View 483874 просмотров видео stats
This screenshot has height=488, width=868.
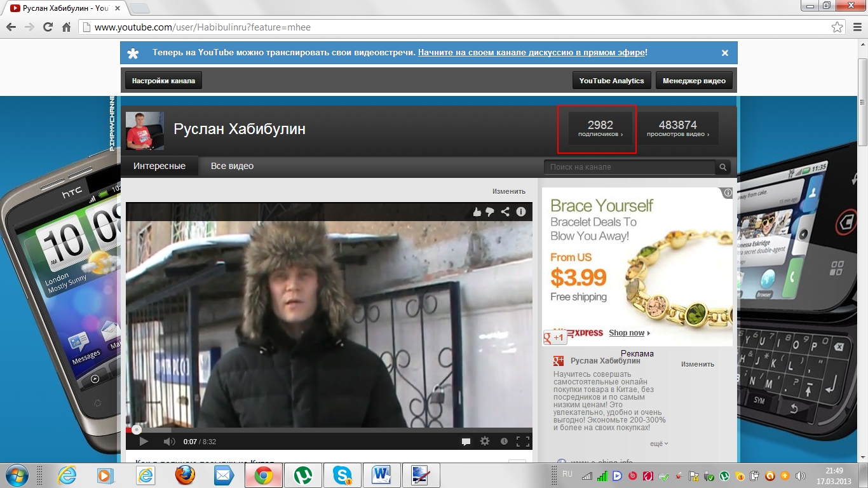tap(678, 128)
